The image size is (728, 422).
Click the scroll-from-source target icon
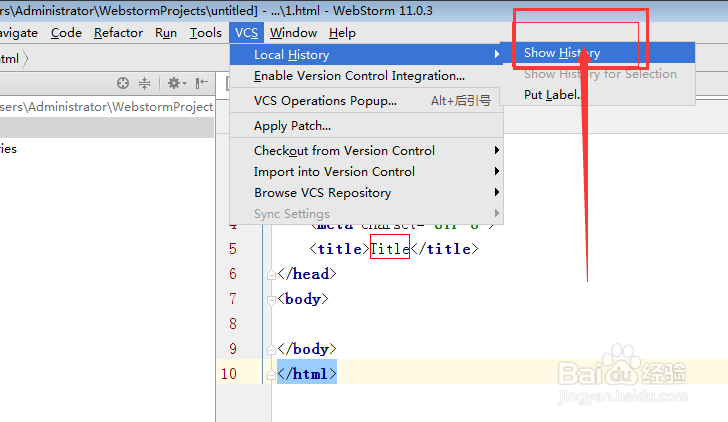tap(123, 83)
